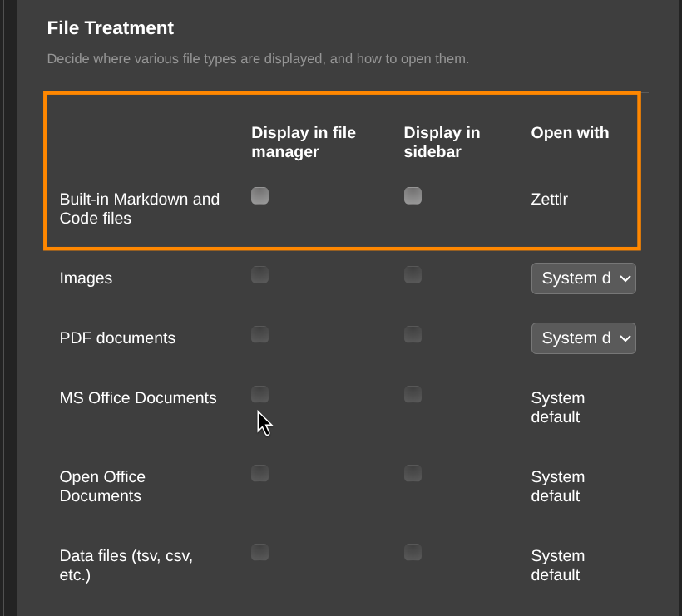Toggle sidebar display for Markdown and Code files

point(413,196)
